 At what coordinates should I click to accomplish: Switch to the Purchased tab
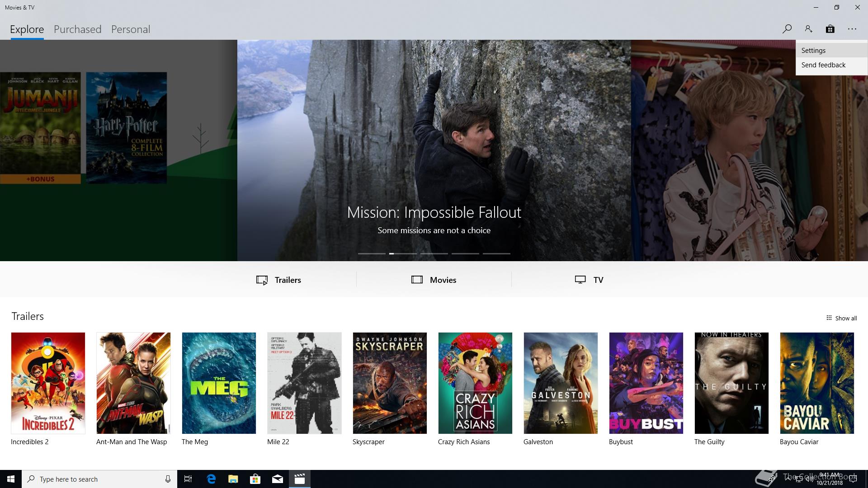[x=78, y=29]
